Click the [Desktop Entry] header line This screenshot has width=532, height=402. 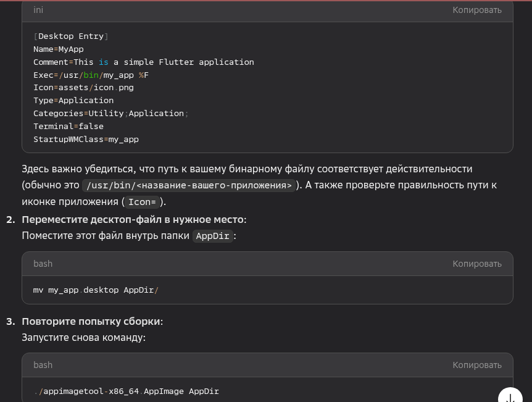tap(70, 36)
